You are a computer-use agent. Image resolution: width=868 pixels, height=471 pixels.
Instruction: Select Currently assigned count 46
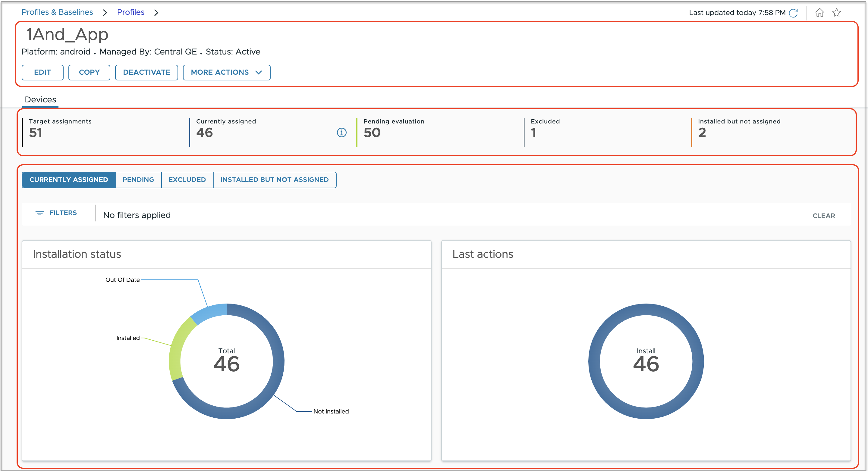205,133
